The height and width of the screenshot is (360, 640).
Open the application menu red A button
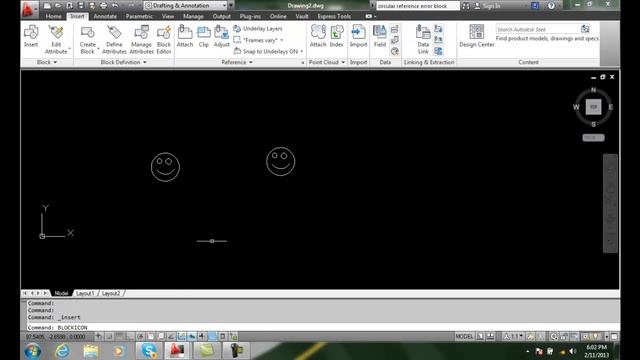pos(28,9)
